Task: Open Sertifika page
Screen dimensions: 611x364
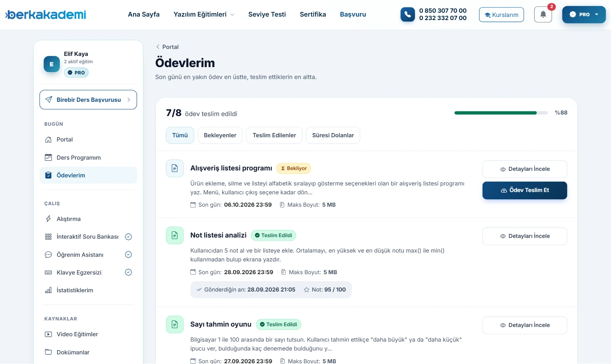Action: [x=313, y=14]
